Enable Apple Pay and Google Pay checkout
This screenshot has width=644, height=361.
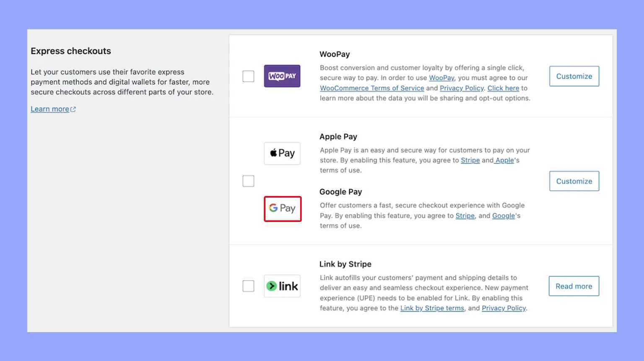coord(248,181)
